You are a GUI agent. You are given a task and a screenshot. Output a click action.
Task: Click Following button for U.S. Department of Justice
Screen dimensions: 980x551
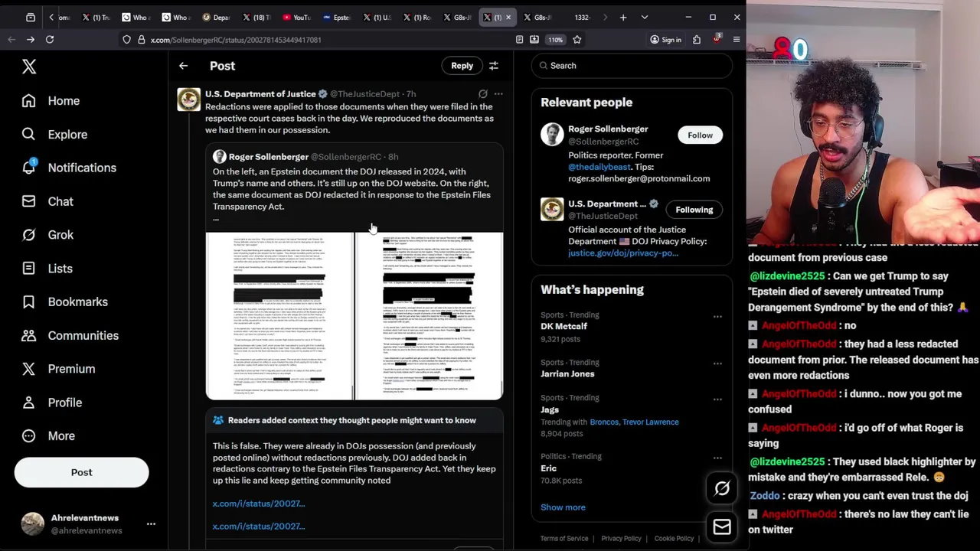pos(694,210)
